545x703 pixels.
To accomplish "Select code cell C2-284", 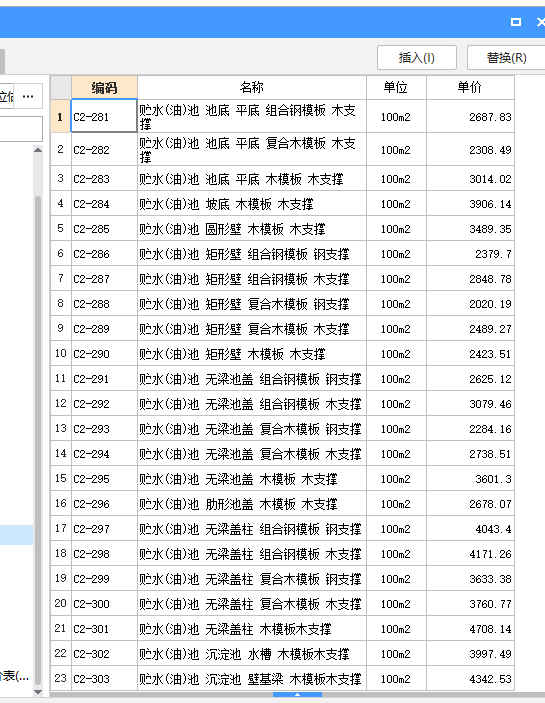I will (104, 204).
